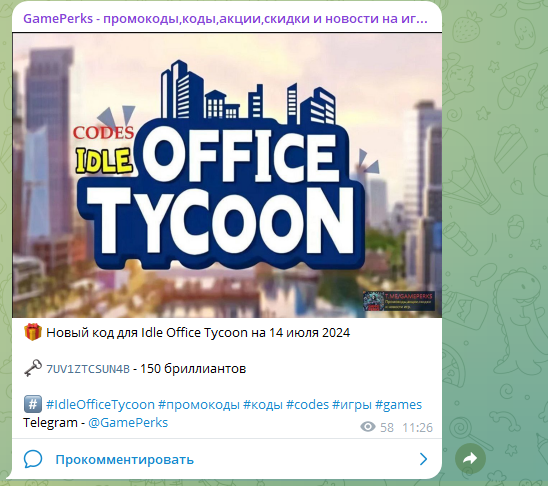This screenshot has width=548, height=486.
Task: Open the @GamePerks mention link
Action: [x=128, y=423]
